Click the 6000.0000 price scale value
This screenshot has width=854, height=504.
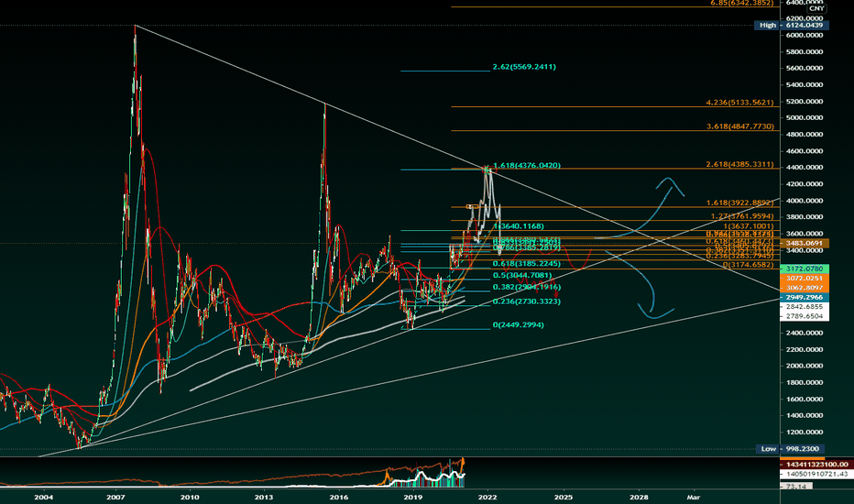click(804, 36)
